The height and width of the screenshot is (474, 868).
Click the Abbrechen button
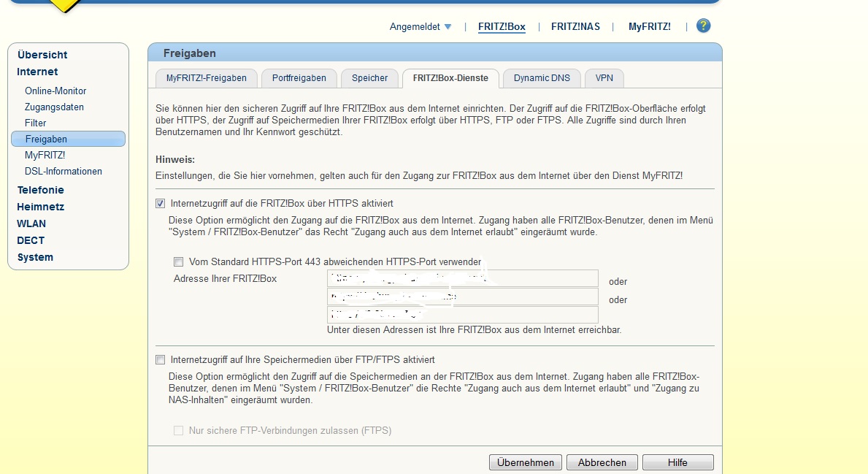(x=602, y=462)
